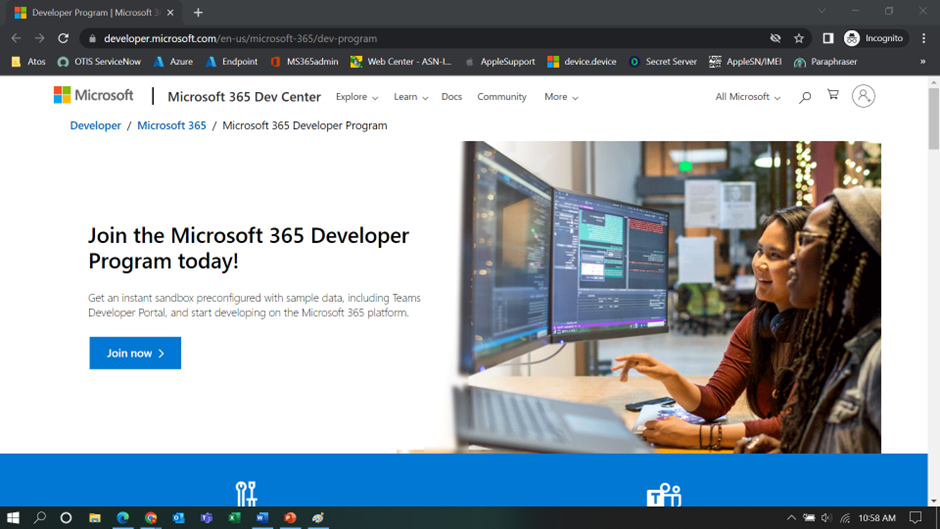Click the page vertical scrollbar thumb
This screenshot has width=940, height=529.
[933, 118]
